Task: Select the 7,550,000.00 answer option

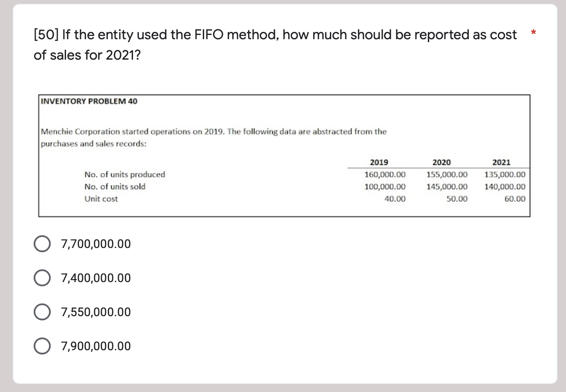Action: [42, 312]
